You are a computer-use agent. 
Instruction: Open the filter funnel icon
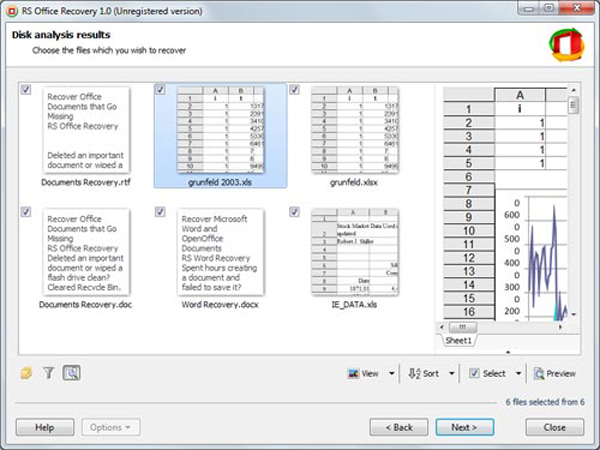(x=49, y=373)
